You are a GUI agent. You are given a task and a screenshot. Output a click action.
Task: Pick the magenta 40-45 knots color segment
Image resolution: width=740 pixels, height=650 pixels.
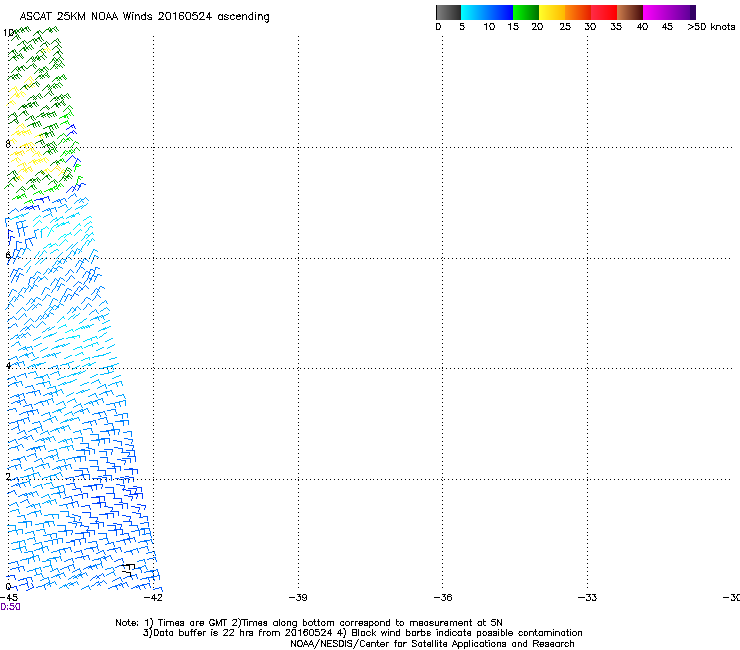(656, 12)
